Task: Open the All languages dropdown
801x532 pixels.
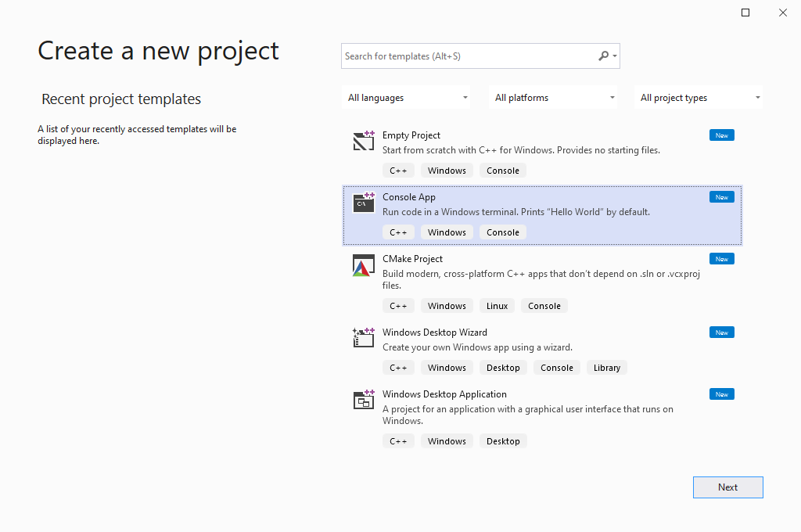Action: click(408, 98)
